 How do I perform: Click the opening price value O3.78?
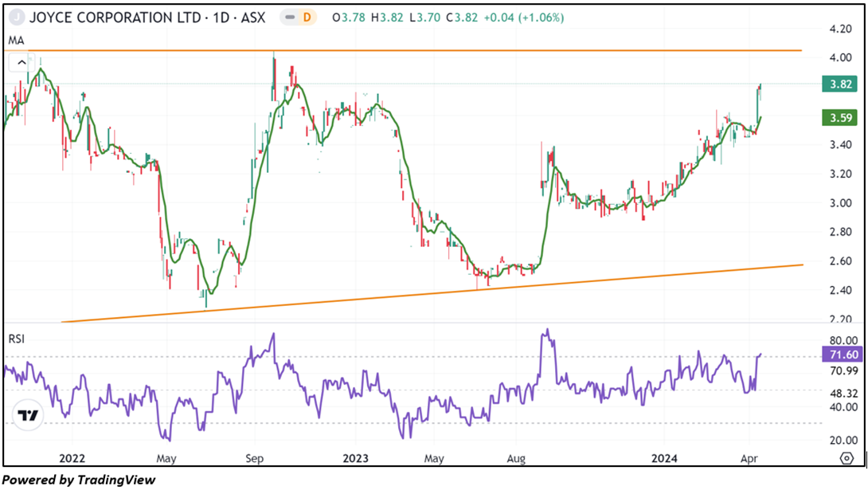click(x=349, y=18)
